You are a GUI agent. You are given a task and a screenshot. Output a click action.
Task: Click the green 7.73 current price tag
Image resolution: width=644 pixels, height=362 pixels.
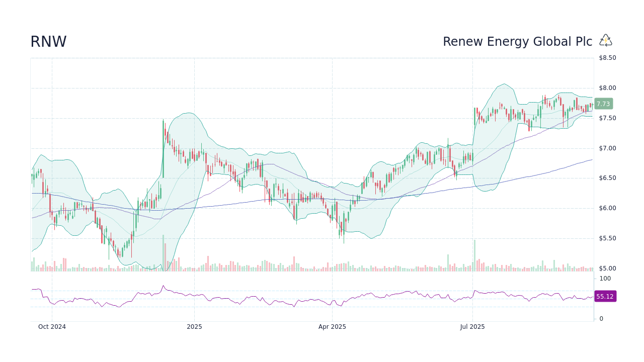(603, 104)
